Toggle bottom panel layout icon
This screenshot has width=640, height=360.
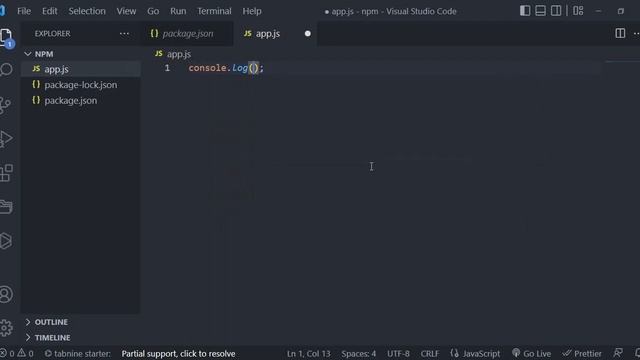(x=540, y=11)
